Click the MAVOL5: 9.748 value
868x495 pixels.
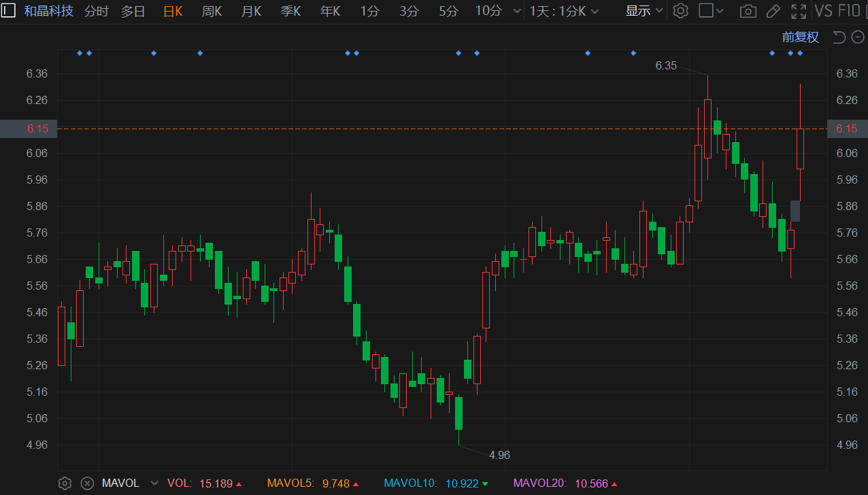pos(313,483)
